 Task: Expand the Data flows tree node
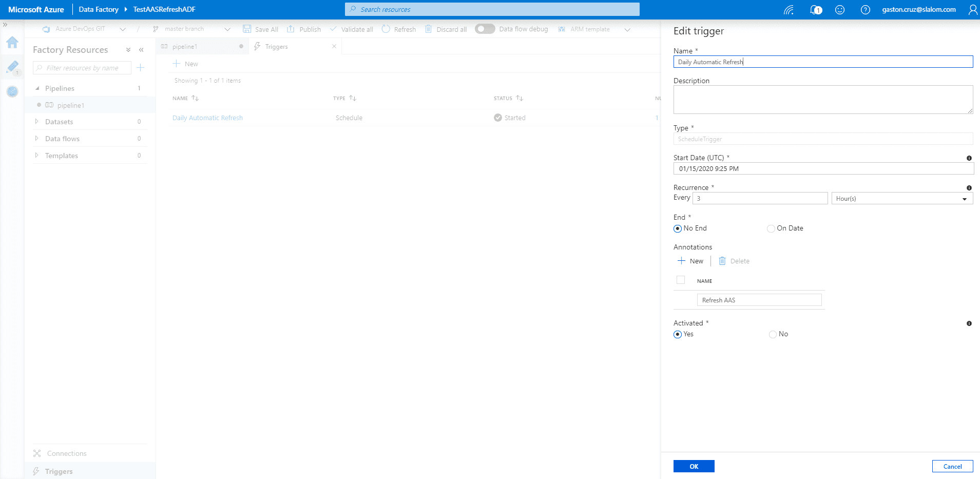coord(36,139)
